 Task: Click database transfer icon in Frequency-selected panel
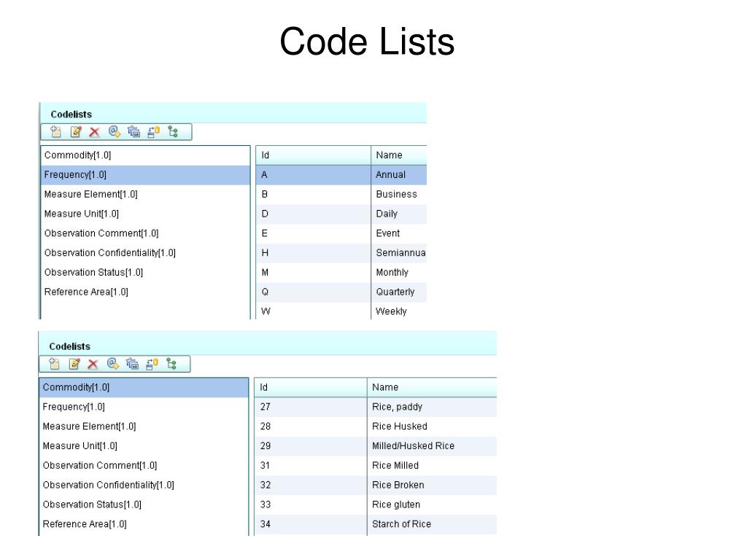tap(153, 132)
